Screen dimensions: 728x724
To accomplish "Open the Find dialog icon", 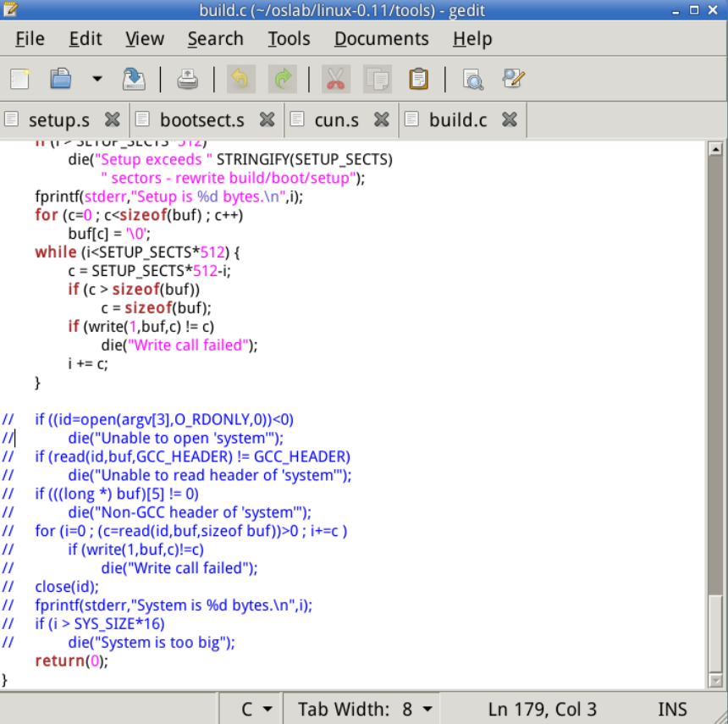I will (473, 78).
